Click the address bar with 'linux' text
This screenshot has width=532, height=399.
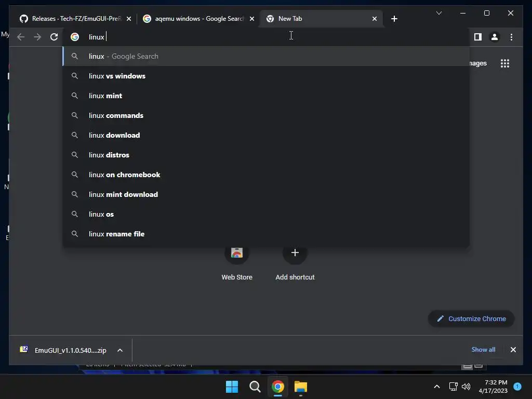(266, 37)
